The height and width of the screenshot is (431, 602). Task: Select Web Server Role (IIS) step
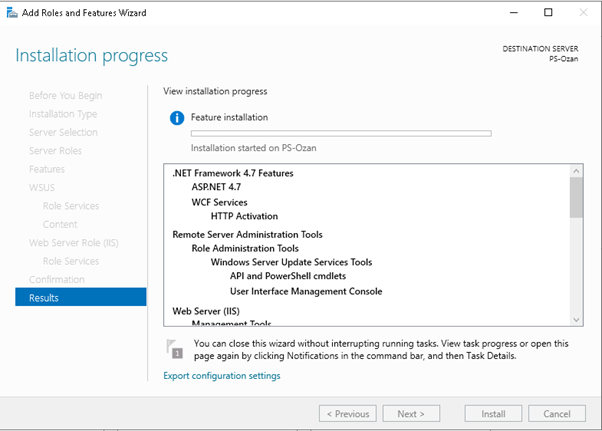74,242
